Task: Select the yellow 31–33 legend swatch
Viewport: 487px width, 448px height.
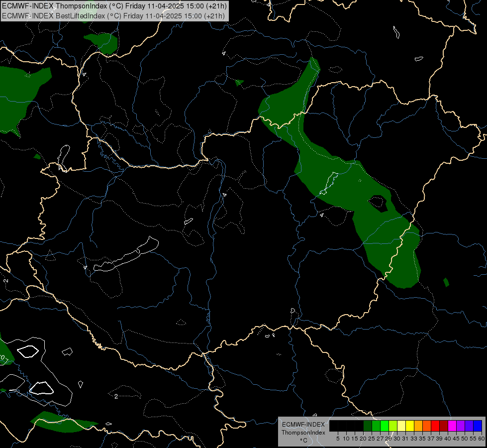Action: click(410, 426)
